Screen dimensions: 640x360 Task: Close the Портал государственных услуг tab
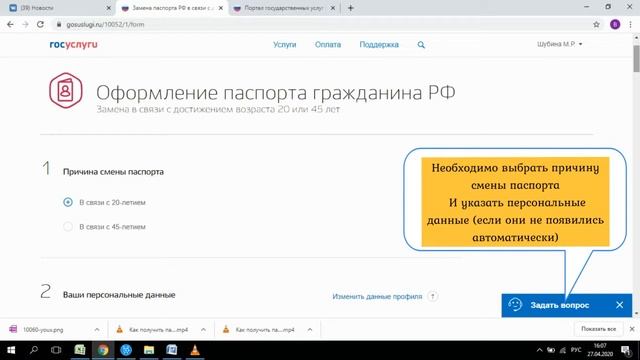pyautogui.click(x=333, y=8)
